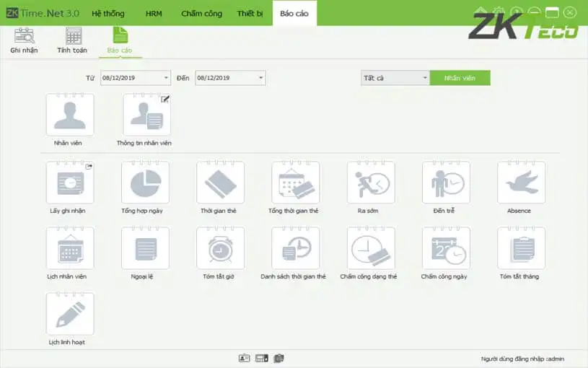588x368 pixels.
Task: Open the Lịch nhân viên report
Action: 70,248
